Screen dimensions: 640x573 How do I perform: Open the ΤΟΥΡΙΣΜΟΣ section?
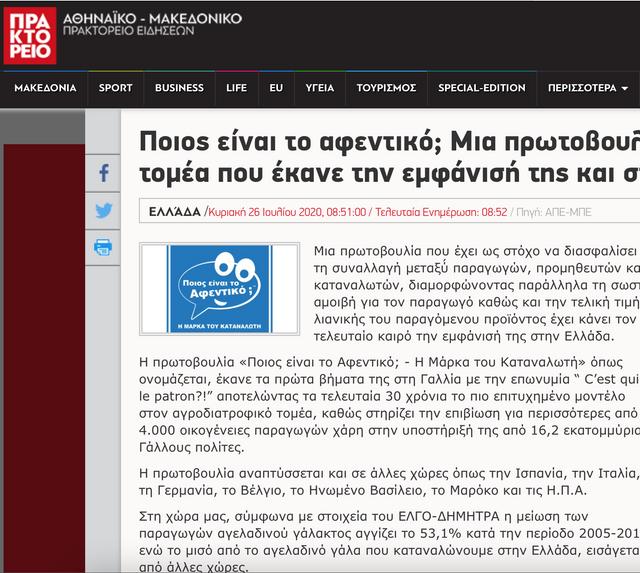(x=386, y=88)
